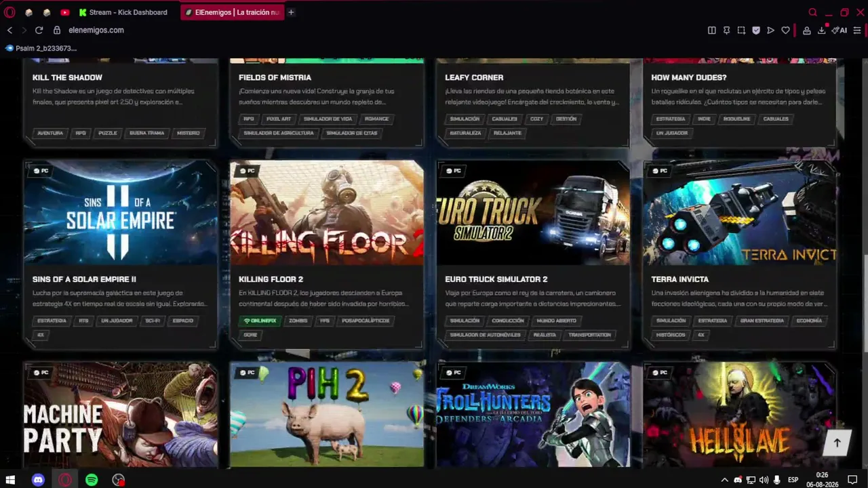Go back to the previous page
Screen dimensions: 868x488
tap(9, 30)
